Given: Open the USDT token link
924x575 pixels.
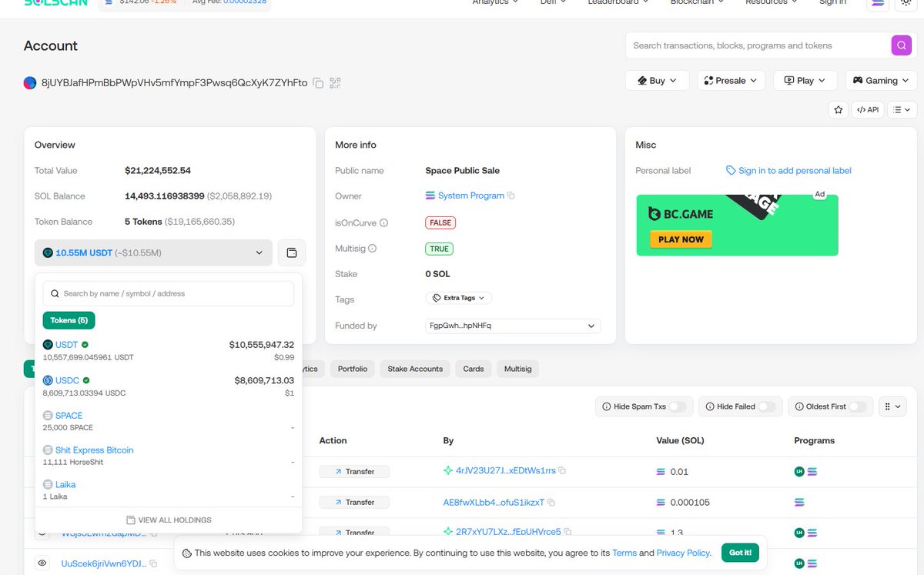Looking at the screenshot, I should coord(67,345).
